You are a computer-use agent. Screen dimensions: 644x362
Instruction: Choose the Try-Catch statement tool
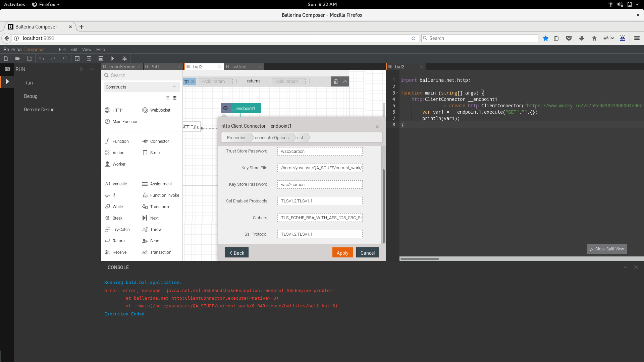(x=117, y=229)
